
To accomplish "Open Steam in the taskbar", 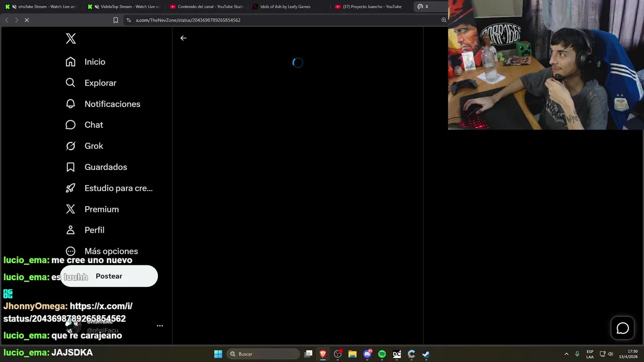I will pos(426,354).
